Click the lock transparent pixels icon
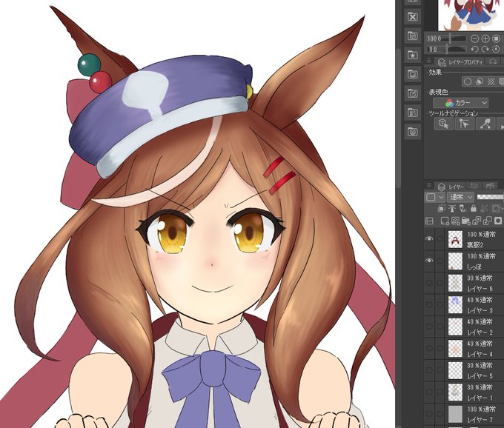504x428 pixels. (483, 209)
